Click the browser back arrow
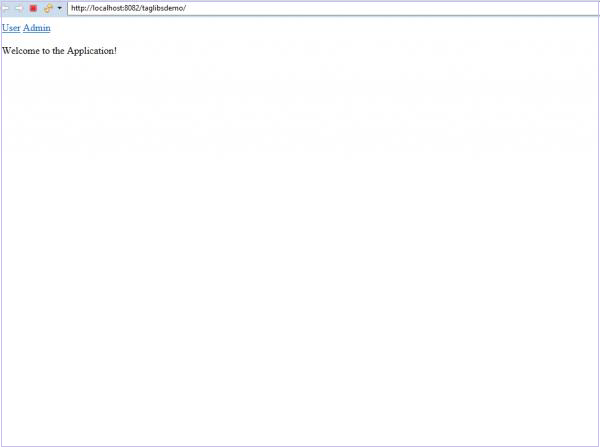Image resolution: width=600 pixels, height=448 pixels. tap(5, 8)
